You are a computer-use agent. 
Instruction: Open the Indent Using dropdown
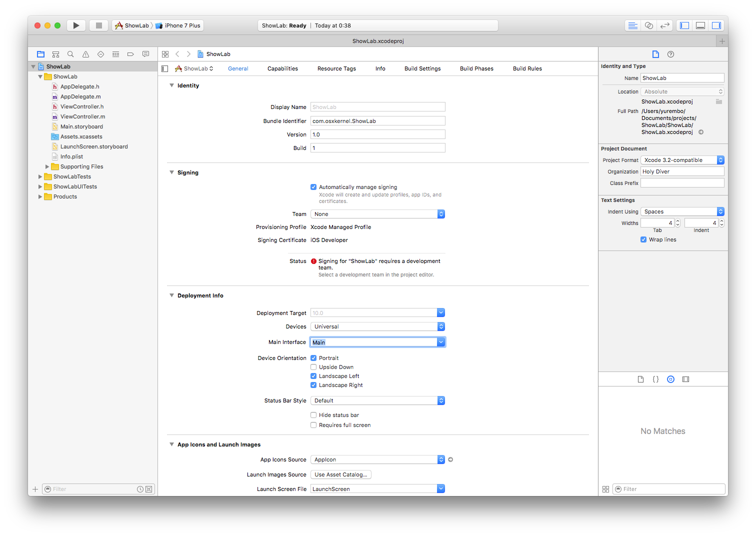682,211
